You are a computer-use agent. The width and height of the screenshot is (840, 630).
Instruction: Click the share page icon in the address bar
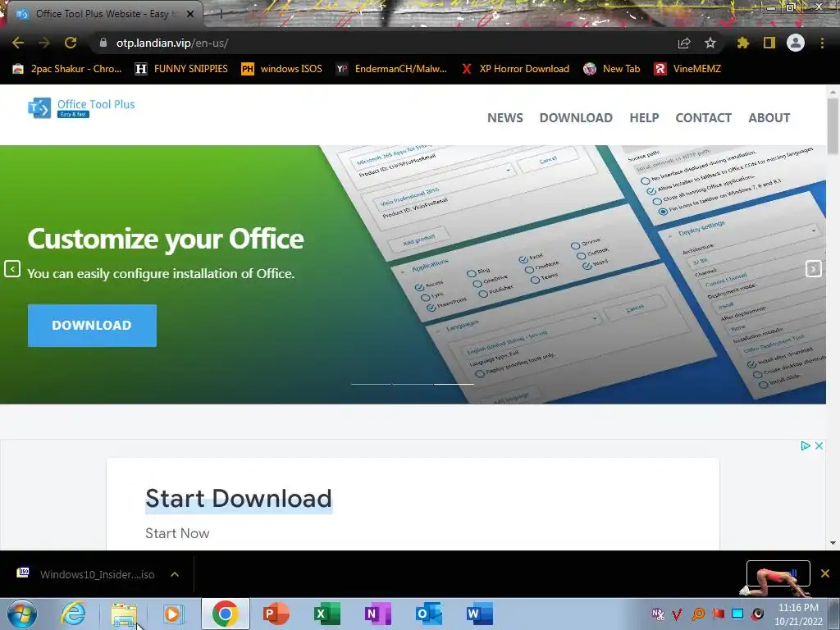pyautogui.click(x=684, y=43)
